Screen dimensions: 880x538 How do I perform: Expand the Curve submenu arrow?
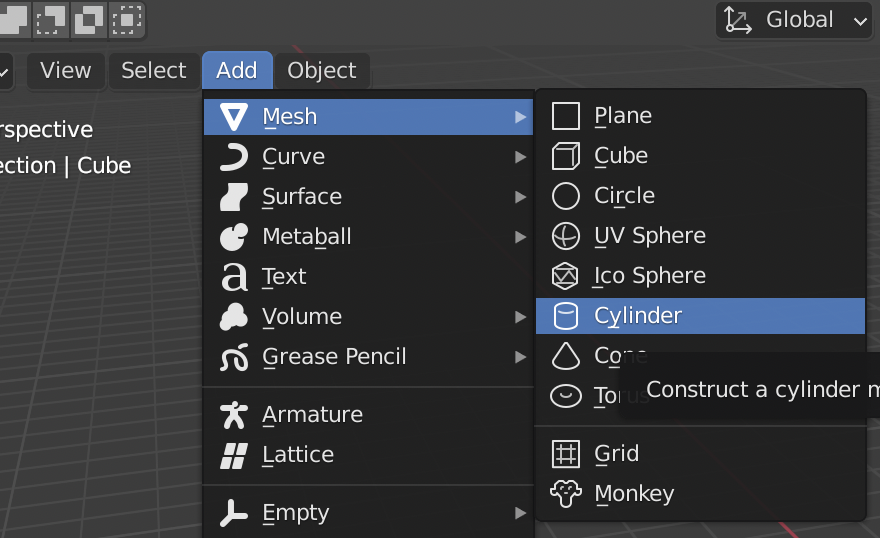[520, 157]
